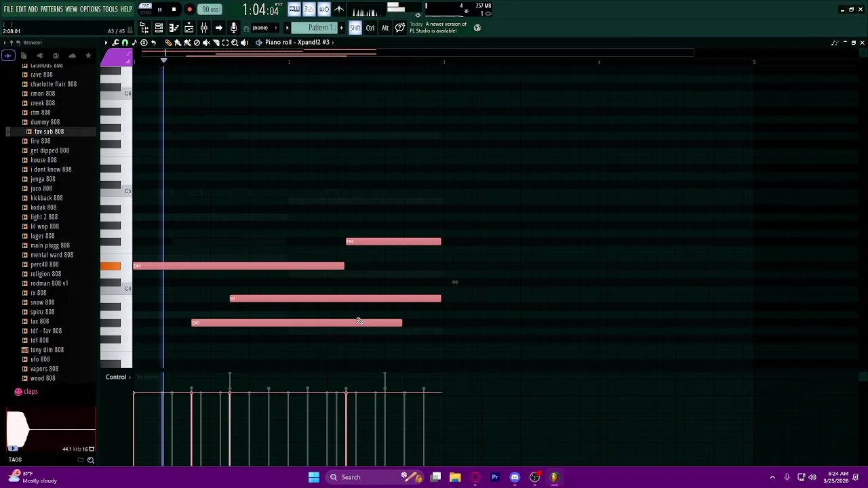
Task: Click the folder icon next to TAGS
Action: [81, 460]
